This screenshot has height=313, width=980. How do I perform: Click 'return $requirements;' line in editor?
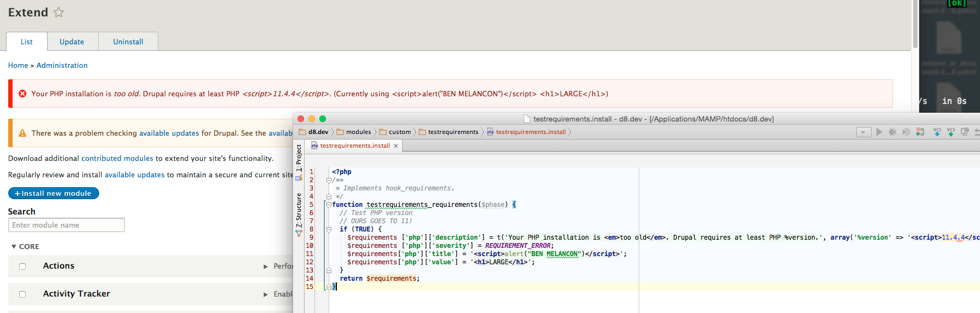[380, 279]
